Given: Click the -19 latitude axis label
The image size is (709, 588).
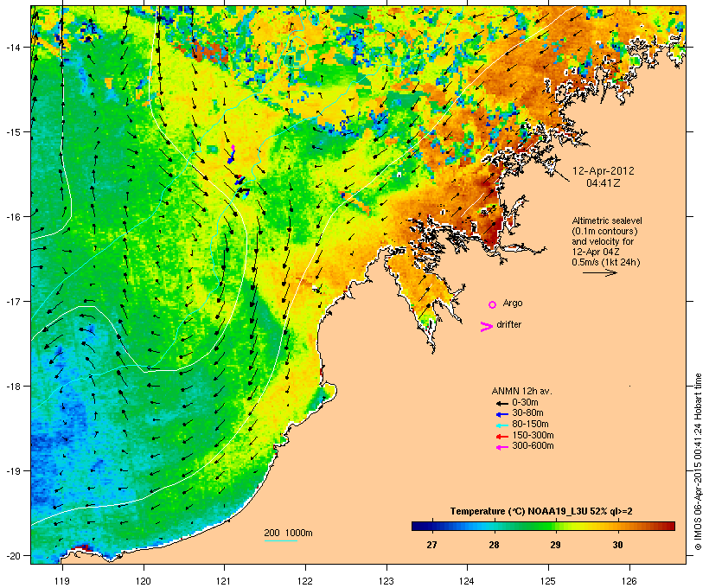Looking at the screenshot, I should pyautogui.click(x=12, y=471).
